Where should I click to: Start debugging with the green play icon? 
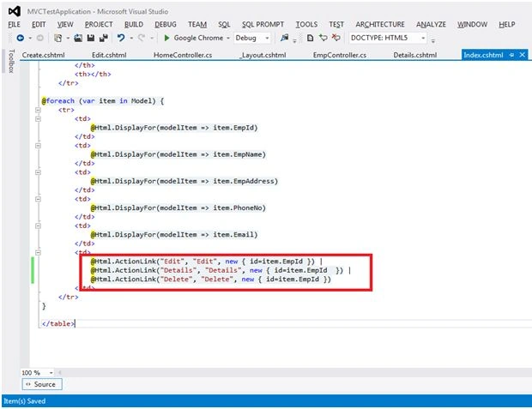coord(166,38)
